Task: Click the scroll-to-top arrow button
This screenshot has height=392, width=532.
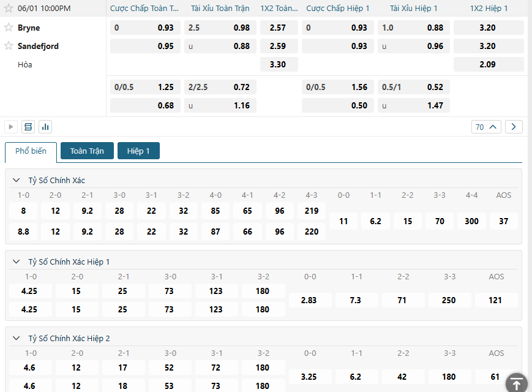Action: tap(516, 383)
